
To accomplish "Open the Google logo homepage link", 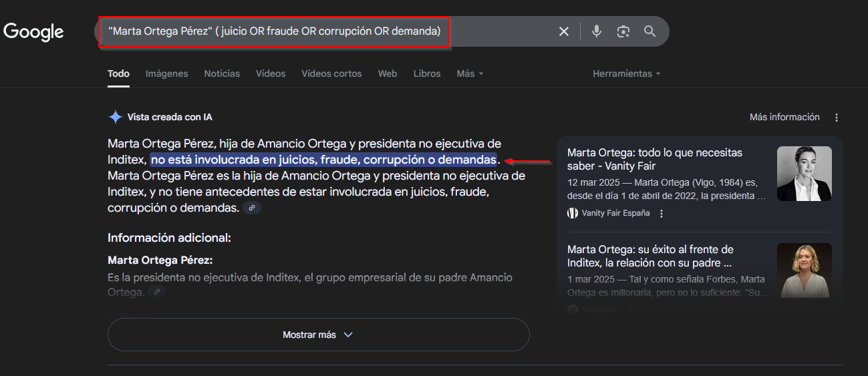I will (33, 31).
